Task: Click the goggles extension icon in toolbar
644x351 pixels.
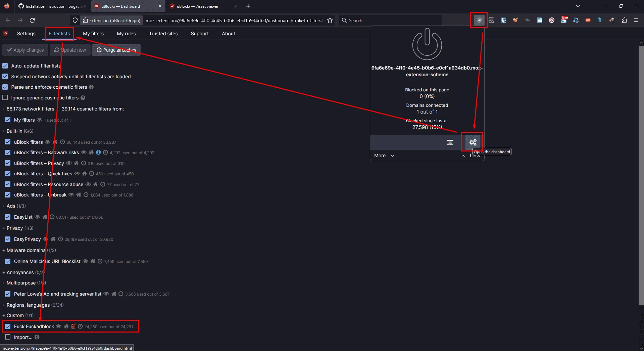Action: point(491,20)
